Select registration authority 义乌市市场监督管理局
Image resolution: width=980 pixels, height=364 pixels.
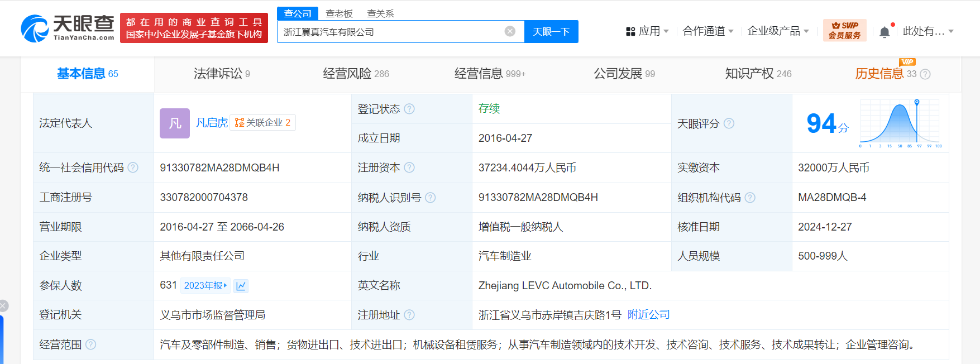point(212,315)
